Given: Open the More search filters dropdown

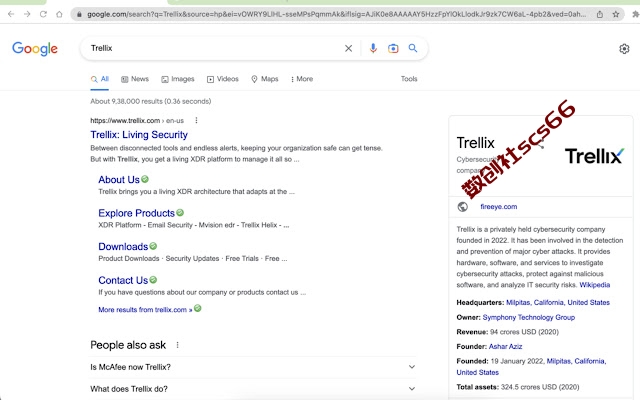Looking at the screenshot, I should tap(302, 79).
